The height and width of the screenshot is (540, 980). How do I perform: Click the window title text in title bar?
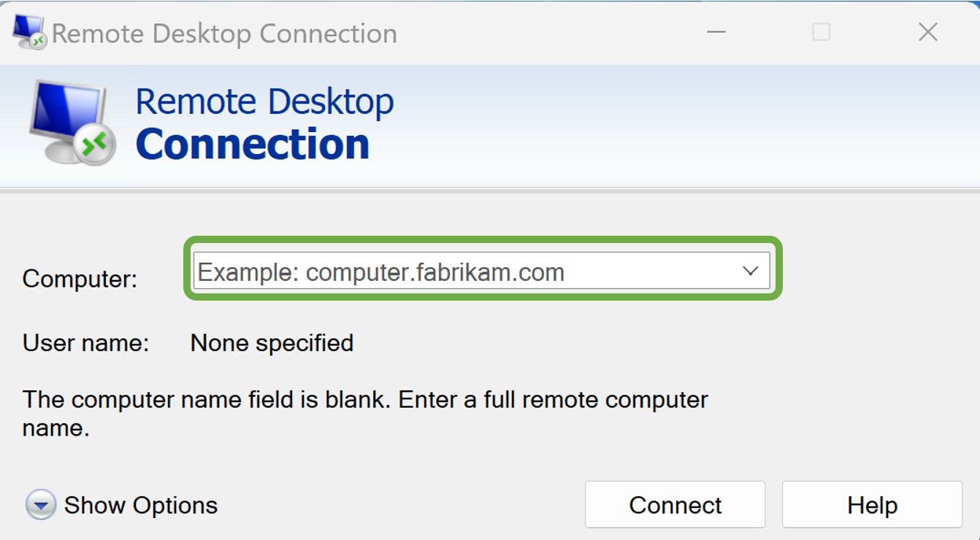point(224,34)
